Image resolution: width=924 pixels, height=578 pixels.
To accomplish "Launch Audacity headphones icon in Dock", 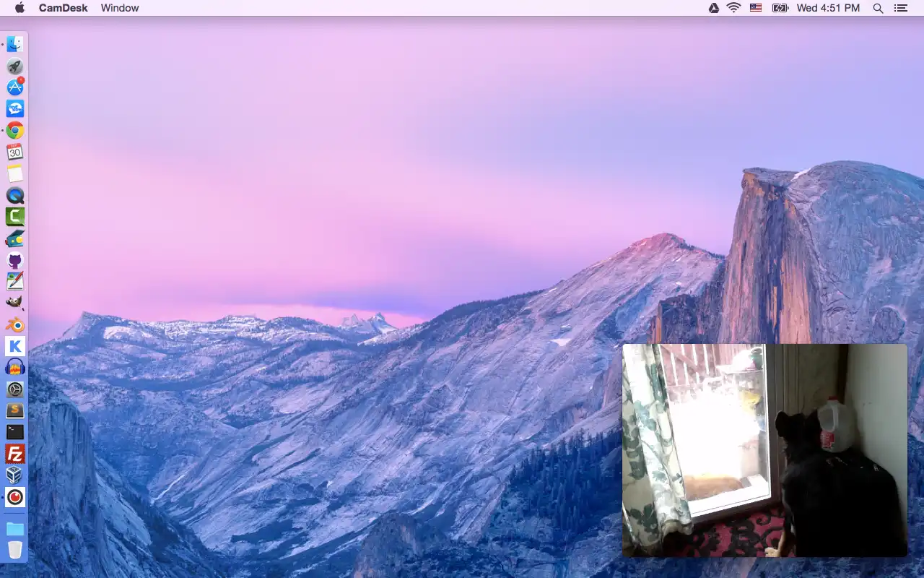I will click(x=15, y=368).
